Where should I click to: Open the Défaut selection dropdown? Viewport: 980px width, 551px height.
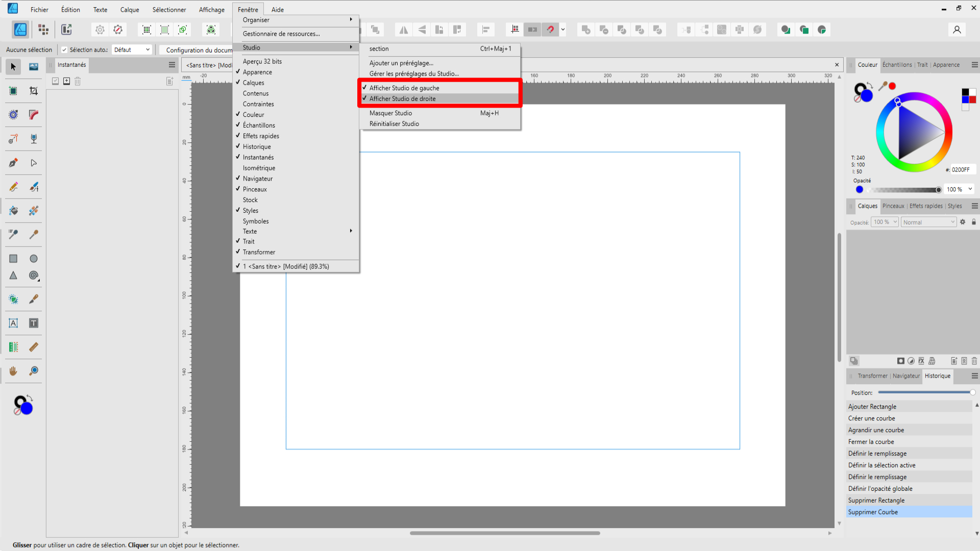pos(132,49)
